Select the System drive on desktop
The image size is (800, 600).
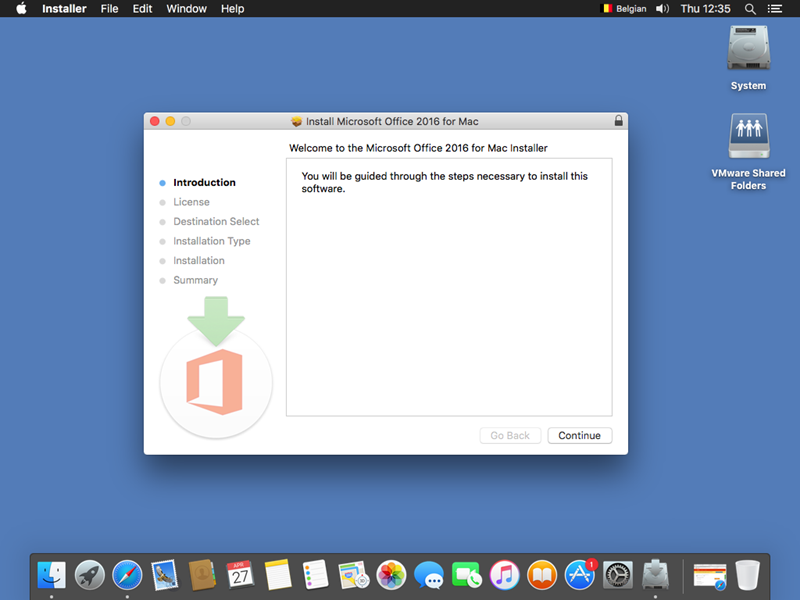[x=748, y=58]
